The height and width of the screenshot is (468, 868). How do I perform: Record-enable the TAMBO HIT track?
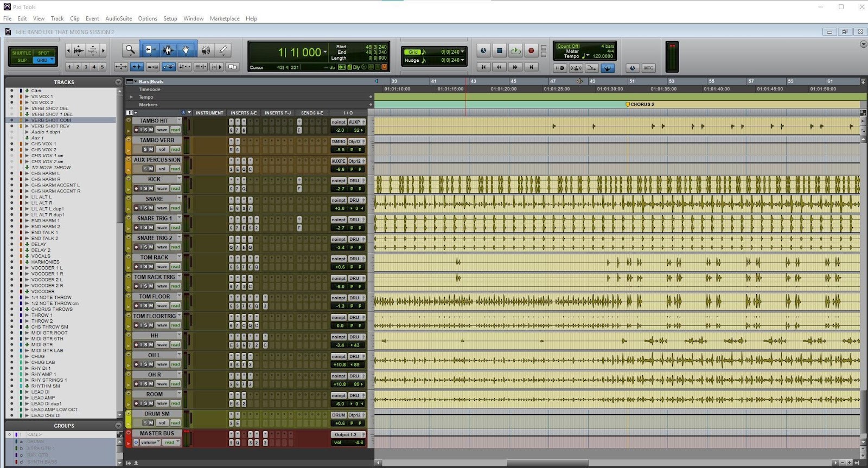coord(136,130)
